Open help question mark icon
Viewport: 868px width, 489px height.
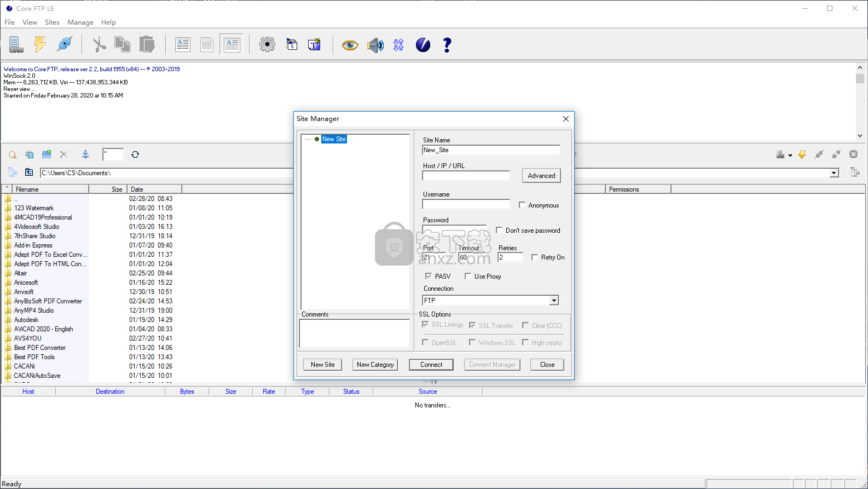click(x=447, y=45)
